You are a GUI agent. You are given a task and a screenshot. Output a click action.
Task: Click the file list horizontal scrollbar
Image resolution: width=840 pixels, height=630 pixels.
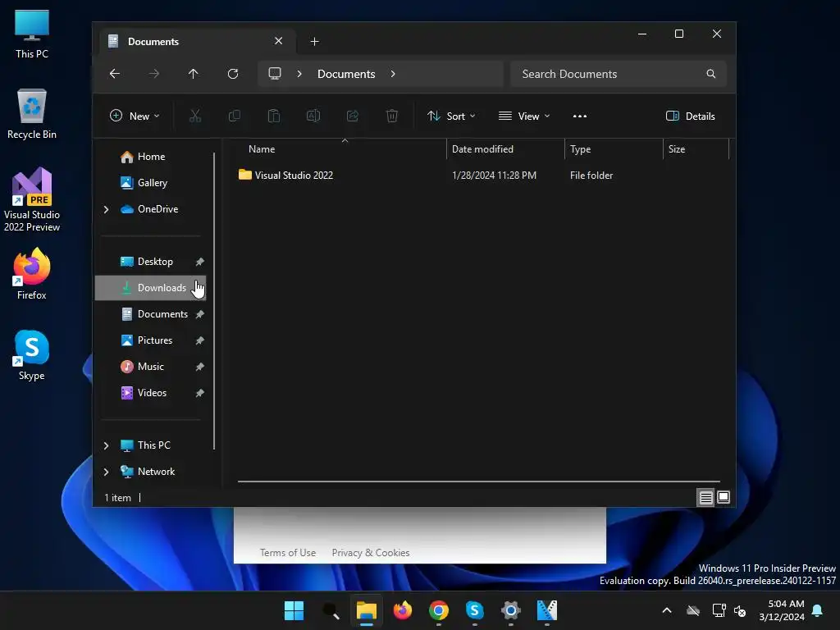pos(478,481)
